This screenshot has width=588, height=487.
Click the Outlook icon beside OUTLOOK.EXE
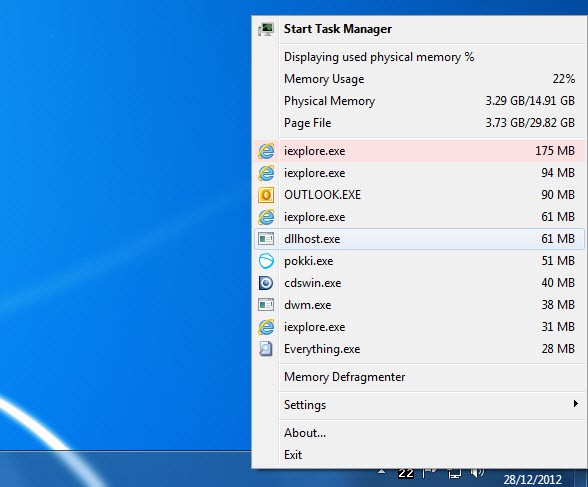266,195
